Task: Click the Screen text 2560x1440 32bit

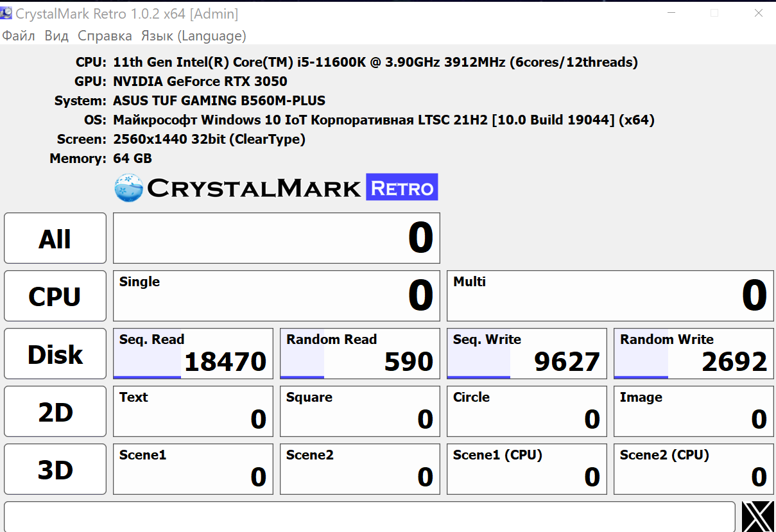Action: pyautogui.click(x=209, y=139)
